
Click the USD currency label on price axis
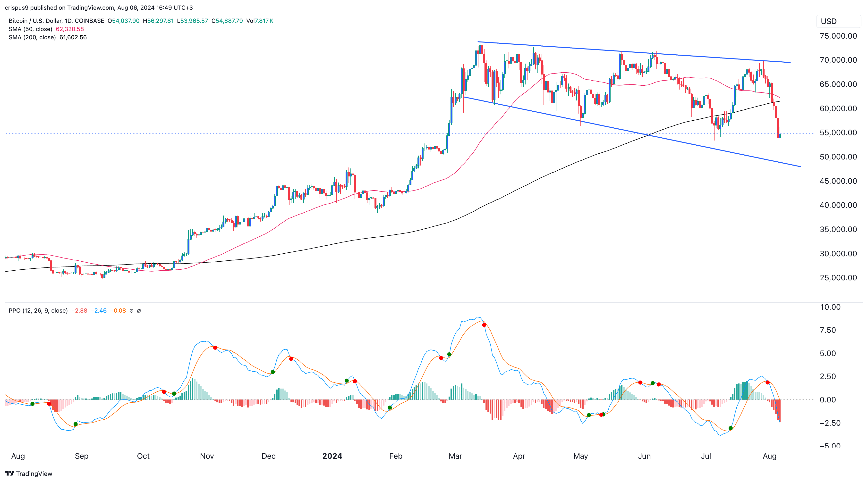click(x=829, y=21)
